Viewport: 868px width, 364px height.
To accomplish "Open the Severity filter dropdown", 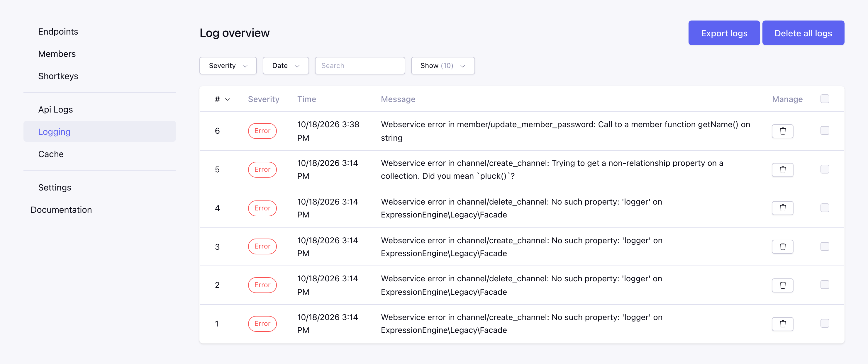I will click(228, 66).
